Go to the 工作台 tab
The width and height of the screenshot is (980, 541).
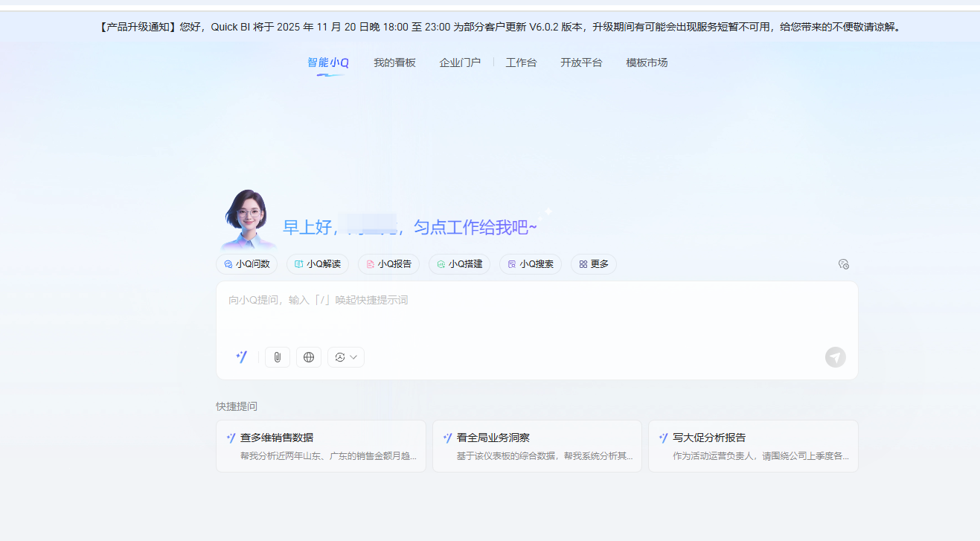[x=521, y=63]
